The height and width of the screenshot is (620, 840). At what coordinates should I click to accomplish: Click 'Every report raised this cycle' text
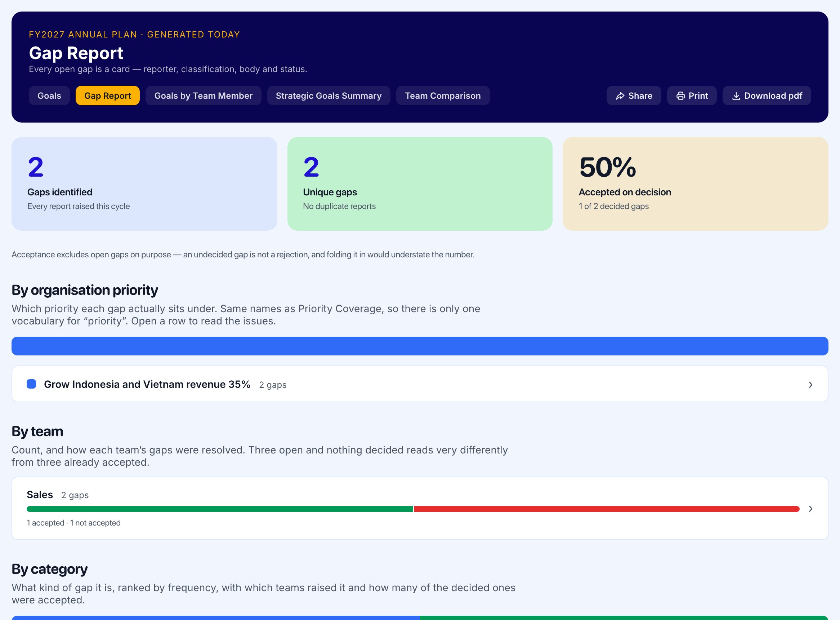(x=79, y=206)
